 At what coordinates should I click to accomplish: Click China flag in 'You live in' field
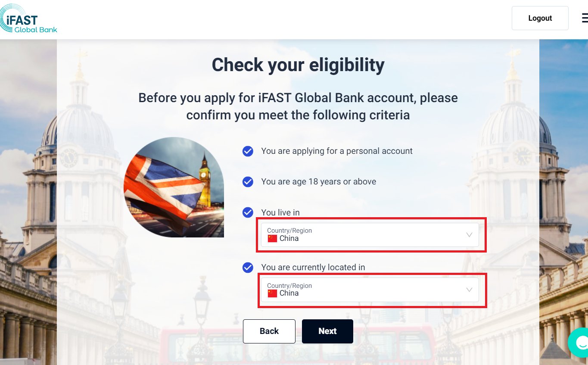(x=272, y=238)
